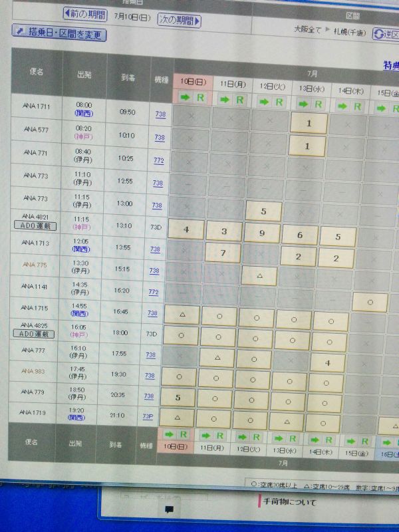Open the 772 aircraft link for ANA 771
399x532 pixels.
[159, 160]
